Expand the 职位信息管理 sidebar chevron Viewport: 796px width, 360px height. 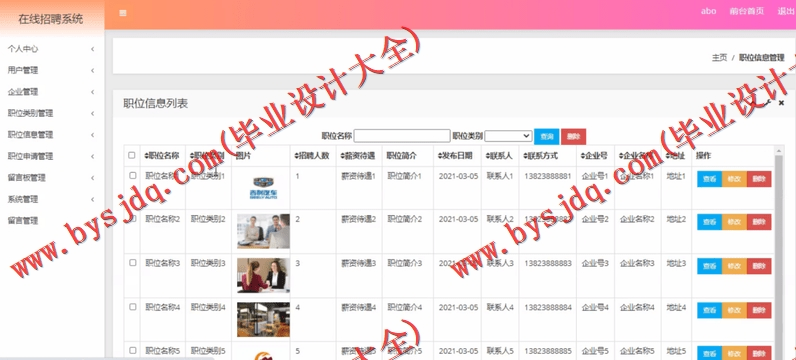[92, 135]
